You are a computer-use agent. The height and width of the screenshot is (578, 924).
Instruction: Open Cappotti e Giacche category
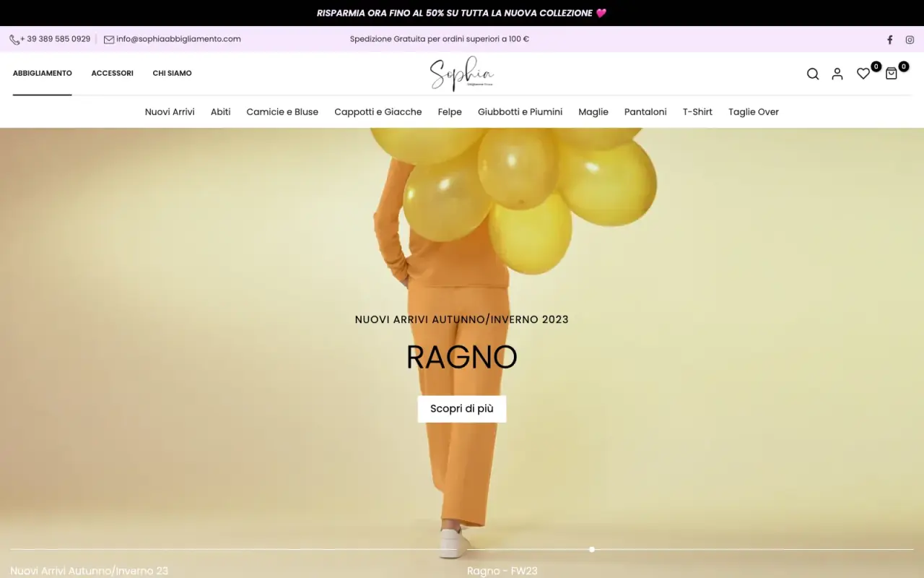point(378,112)
